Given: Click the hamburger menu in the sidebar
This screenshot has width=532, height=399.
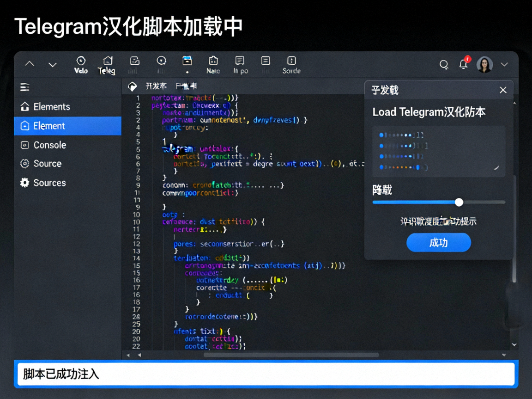Looking at the screenshot, I should point(24,87).
